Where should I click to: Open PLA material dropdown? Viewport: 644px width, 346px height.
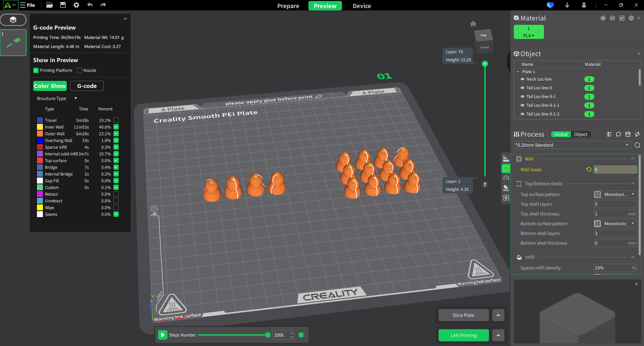(x=529, y=36)
